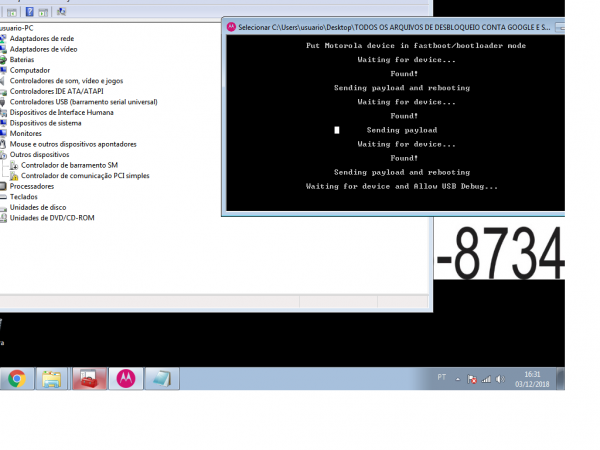Image resolution: width=600 pixels, height=450 pixels.
Task: Select the usuario-PC root node
Action: coord(16,28)
